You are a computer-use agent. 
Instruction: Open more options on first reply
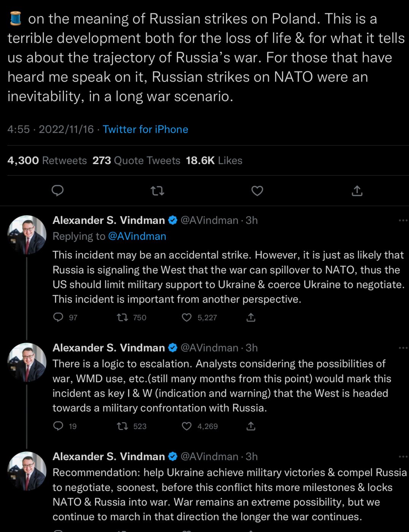click(403, 220)
